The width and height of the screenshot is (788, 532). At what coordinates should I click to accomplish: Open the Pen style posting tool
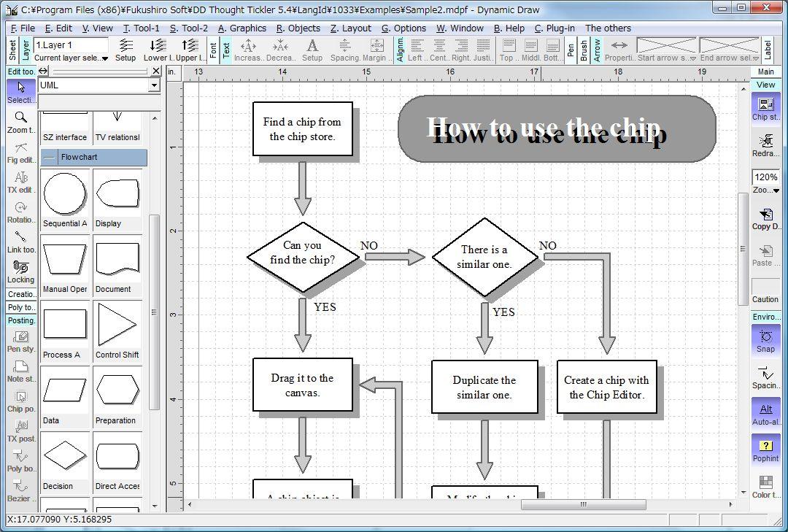21,342
